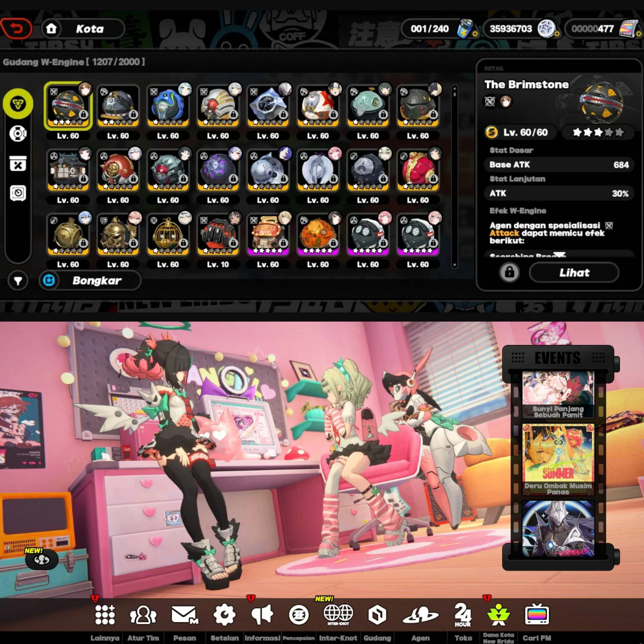644x644 pixels.
Task: Open the Kota home button
Action: point(83,29)
